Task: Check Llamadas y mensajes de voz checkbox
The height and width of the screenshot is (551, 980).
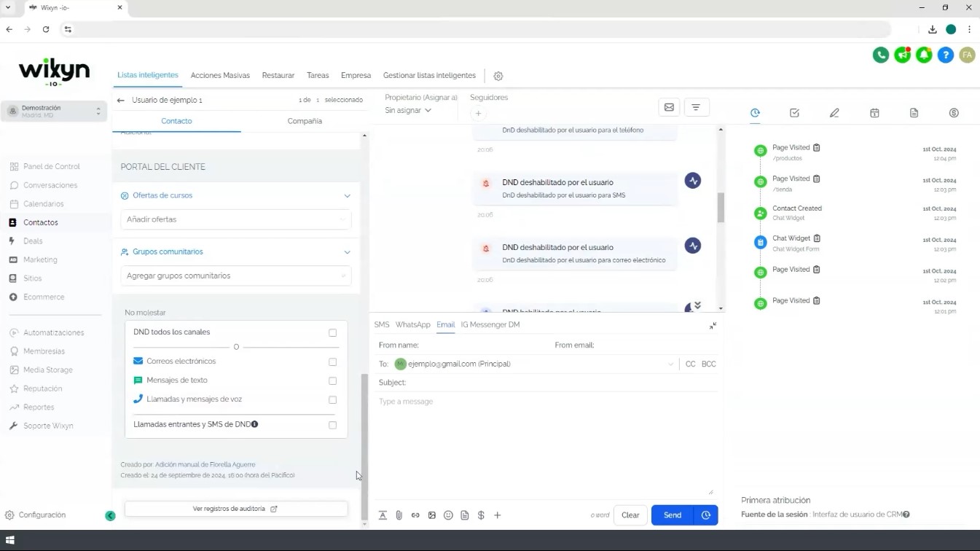Action: pyautogui.click(x=332, y=399)
